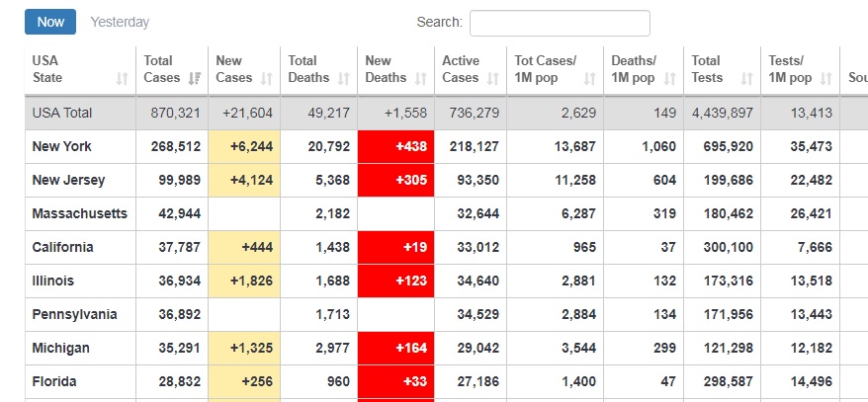868x402 pixels.
Task: Sort by Tests/1M pop arrows
Action: click(825, 79)
